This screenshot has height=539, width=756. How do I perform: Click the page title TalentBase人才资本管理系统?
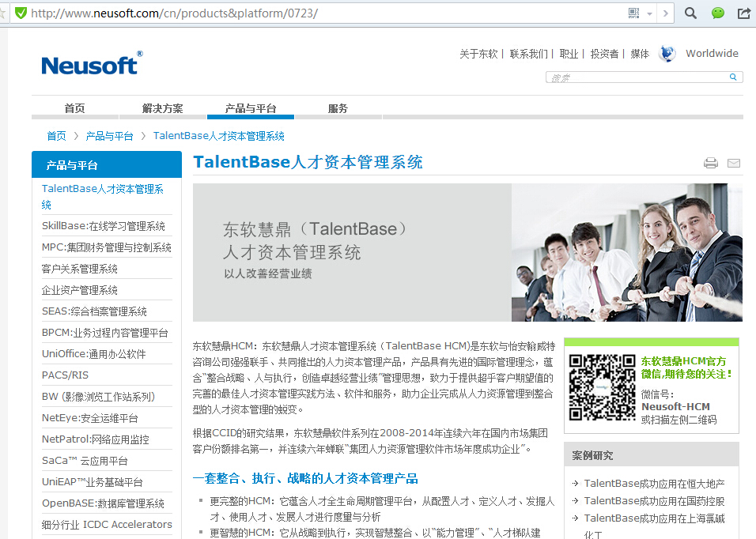click(x=308, y=162)
